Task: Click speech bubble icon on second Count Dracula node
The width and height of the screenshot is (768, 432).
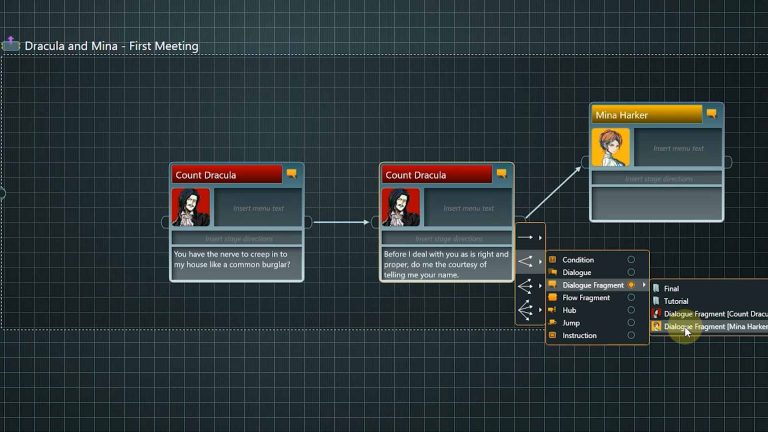Action: [x=502, y=173]
